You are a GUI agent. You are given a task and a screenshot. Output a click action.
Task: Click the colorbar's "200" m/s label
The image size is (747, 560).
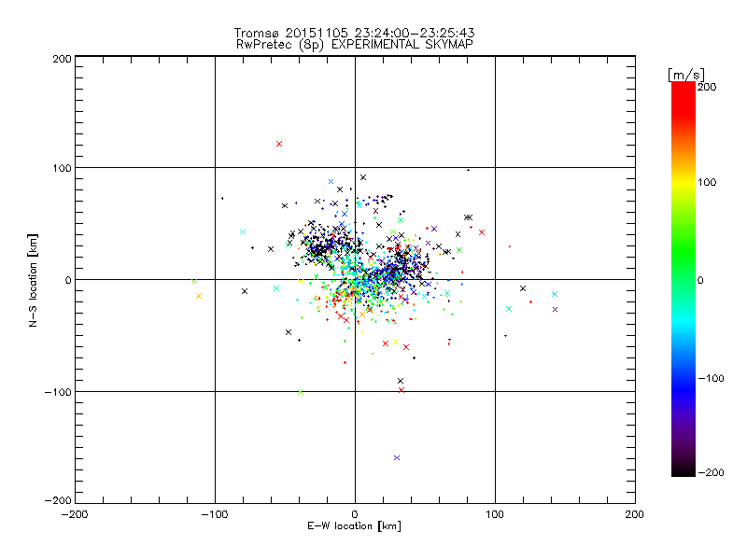pos(707,87)
